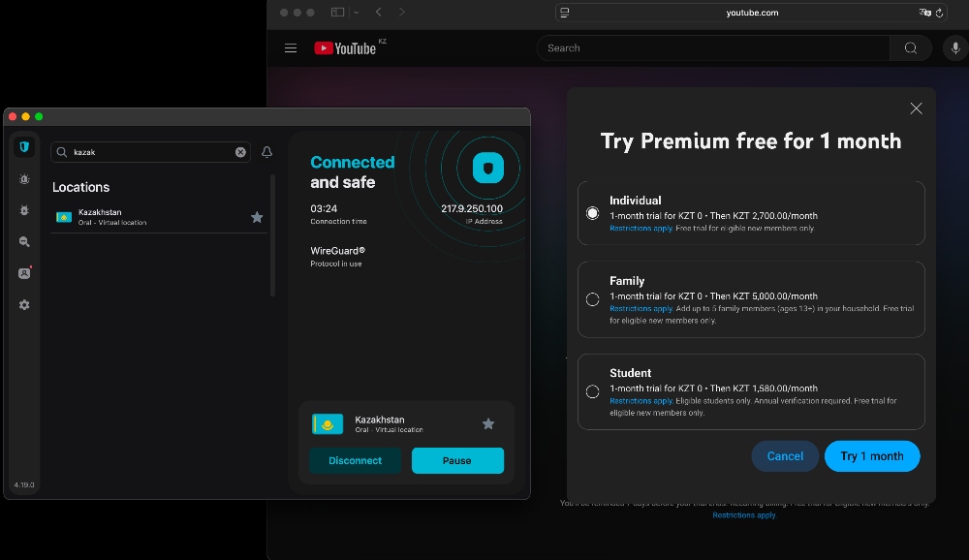
Task: Click the translate icon in address bar
Action: 924,13
